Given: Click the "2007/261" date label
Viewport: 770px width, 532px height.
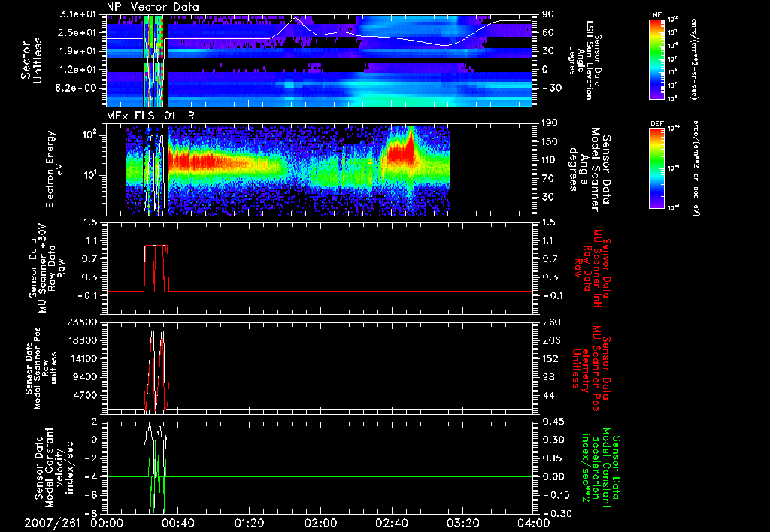Looking at the screenshot, I should pyautogui.click(x=52, y=523).
